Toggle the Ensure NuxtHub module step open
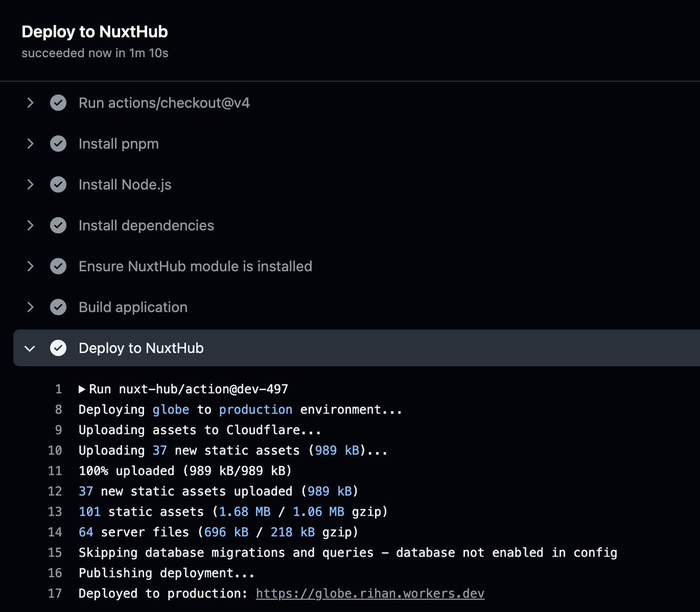This screenshot has width=700, height=612. pos(30,266)
